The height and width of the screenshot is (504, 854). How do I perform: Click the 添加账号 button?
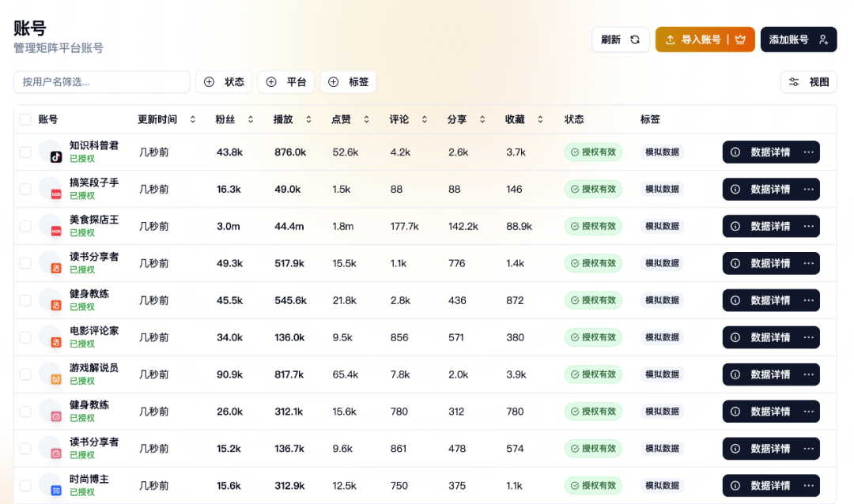799,39
